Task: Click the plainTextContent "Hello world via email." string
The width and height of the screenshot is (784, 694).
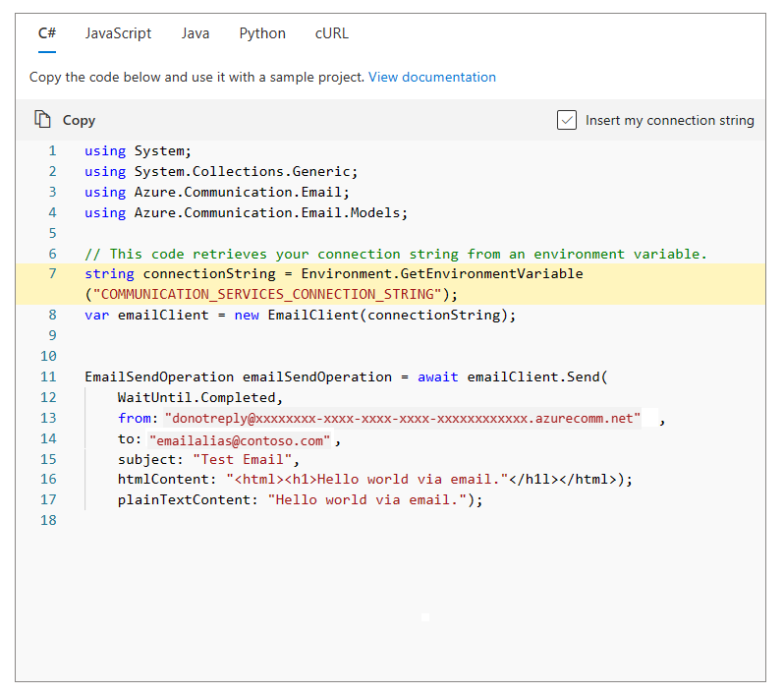Action: pos(367,499)
